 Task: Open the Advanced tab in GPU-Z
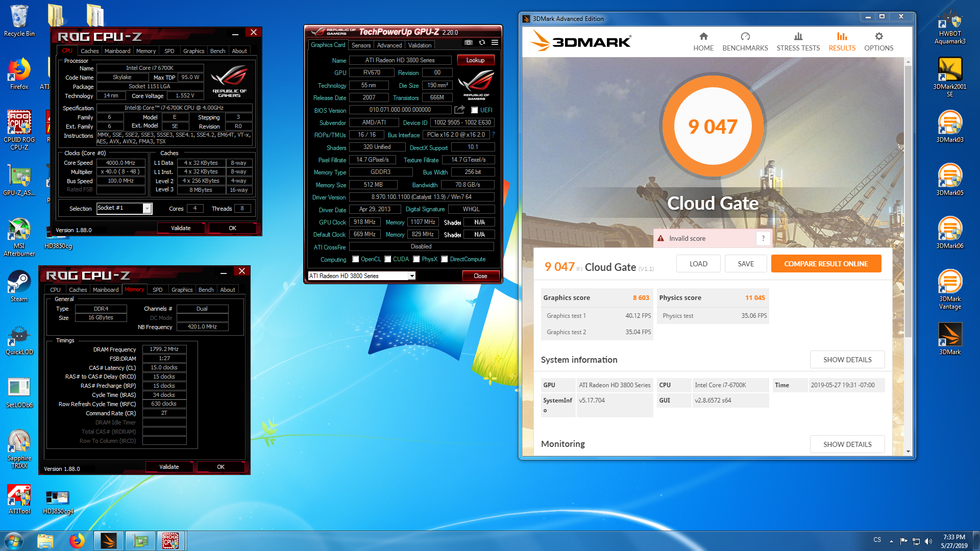(x=389, y=45)
